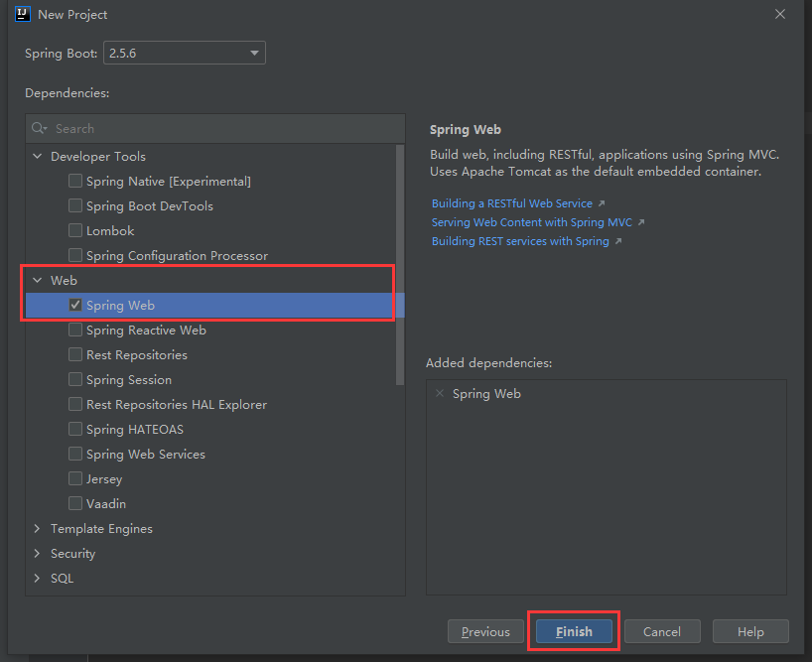812x662 pixels.
Task: Focus the dependencies Search field
Action: pyautogui.click(x=215, y=128)
